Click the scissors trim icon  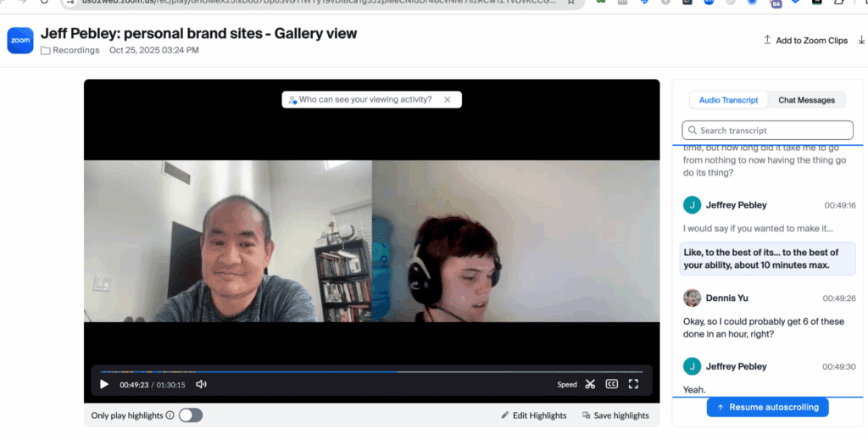(590, 384)
